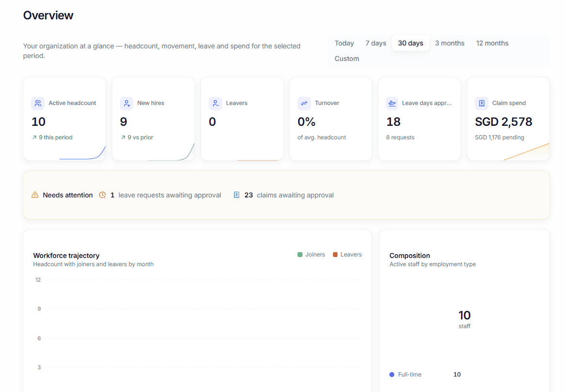Viewport: 566px width, 392px height.
Task: Select the 7 days period tab
Action: point(376,44)
